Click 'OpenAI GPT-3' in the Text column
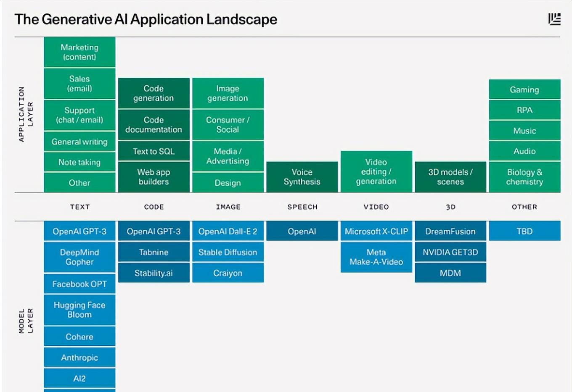Viewport: 572px width, 392px height. point(79,231)
